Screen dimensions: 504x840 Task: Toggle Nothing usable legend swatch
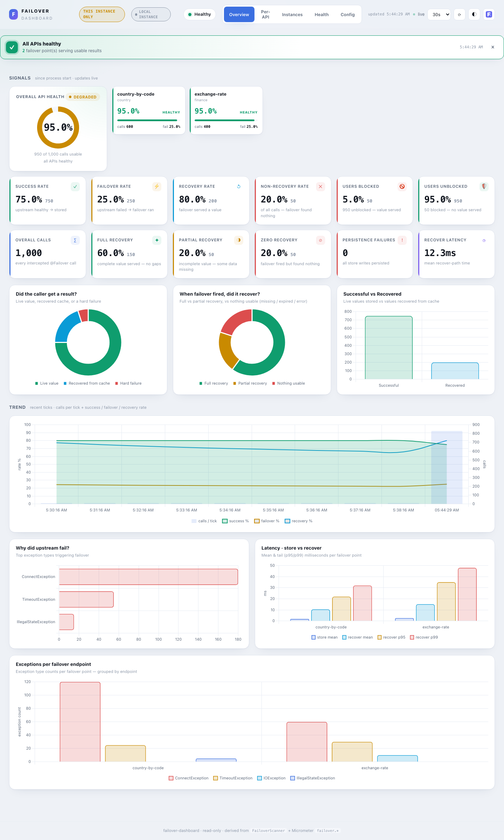pos(274,383)
